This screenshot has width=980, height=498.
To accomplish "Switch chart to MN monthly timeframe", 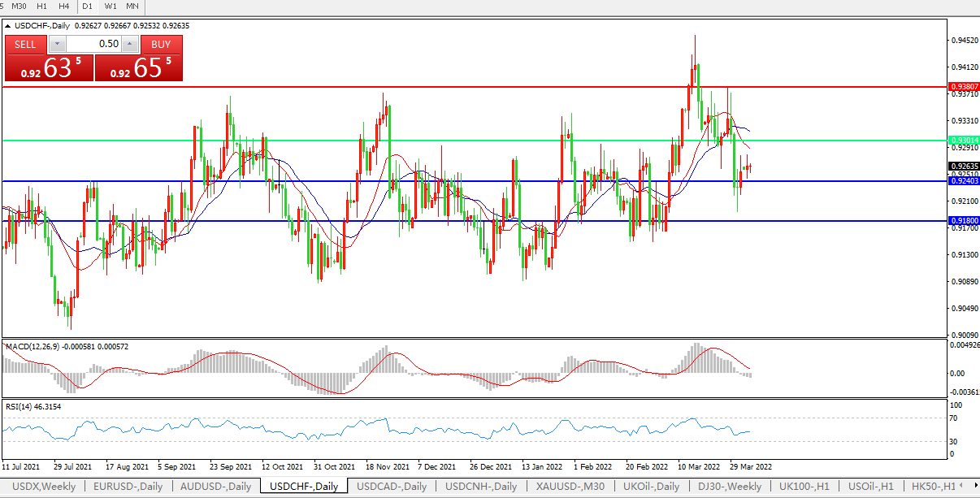I will [x=132, y=6].
